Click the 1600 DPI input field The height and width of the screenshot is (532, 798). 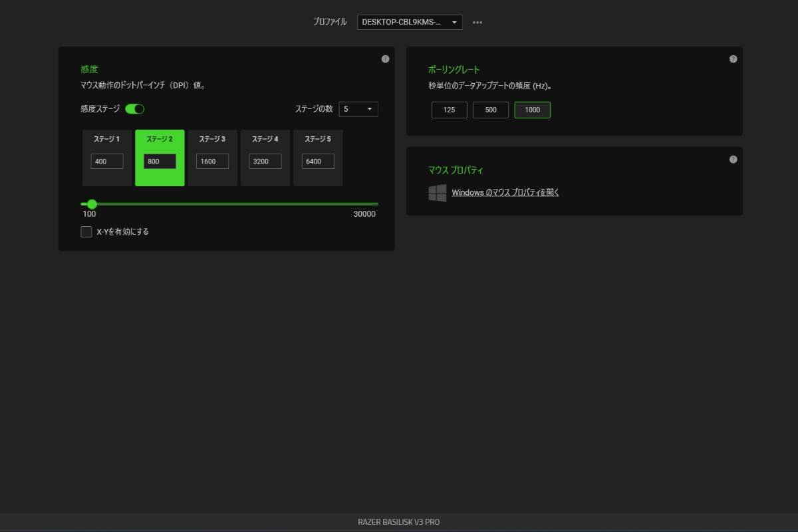212,161
